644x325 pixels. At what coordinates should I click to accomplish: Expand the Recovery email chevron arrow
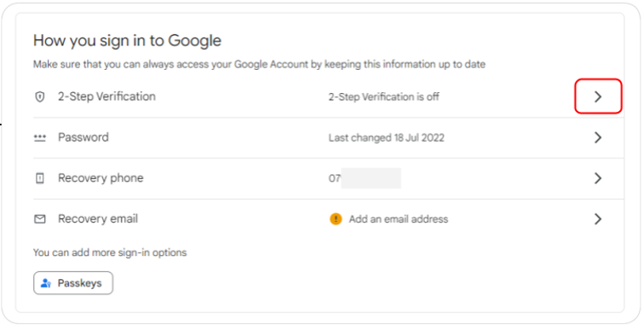(x=598, y=219)
